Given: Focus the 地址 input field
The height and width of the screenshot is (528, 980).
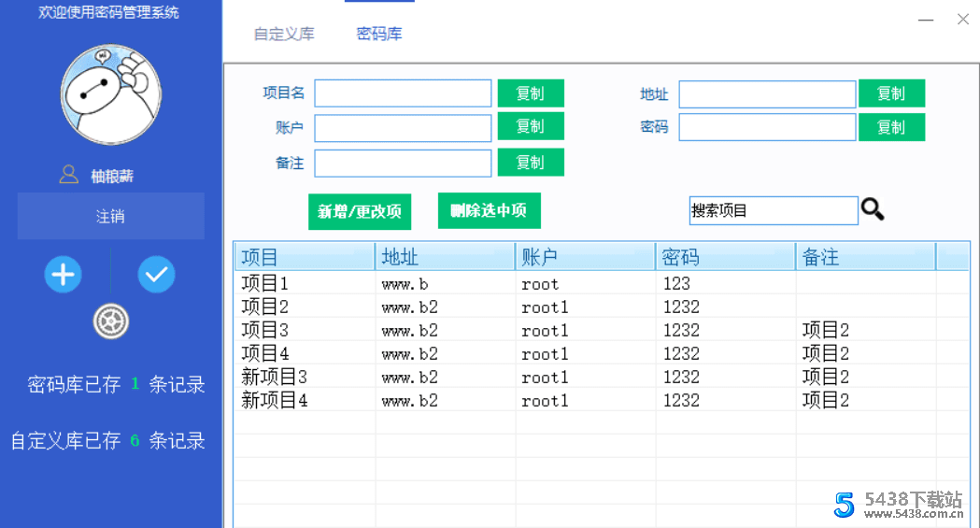Looking at the screenshot, I should (x=768, y=94).
